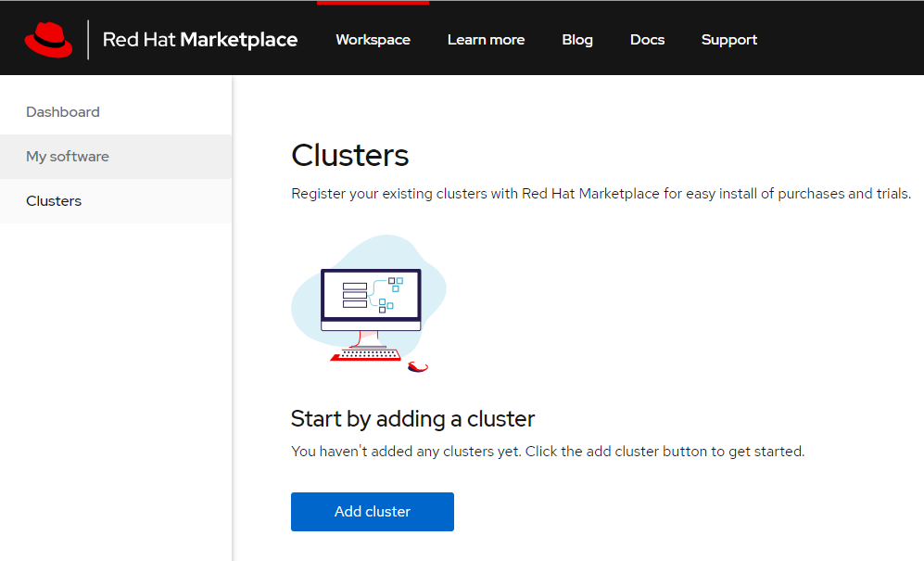Viewport: 924px width, 561px height.
Task: Click the Red Hat Marketplace wordmark
Action: 199,39
